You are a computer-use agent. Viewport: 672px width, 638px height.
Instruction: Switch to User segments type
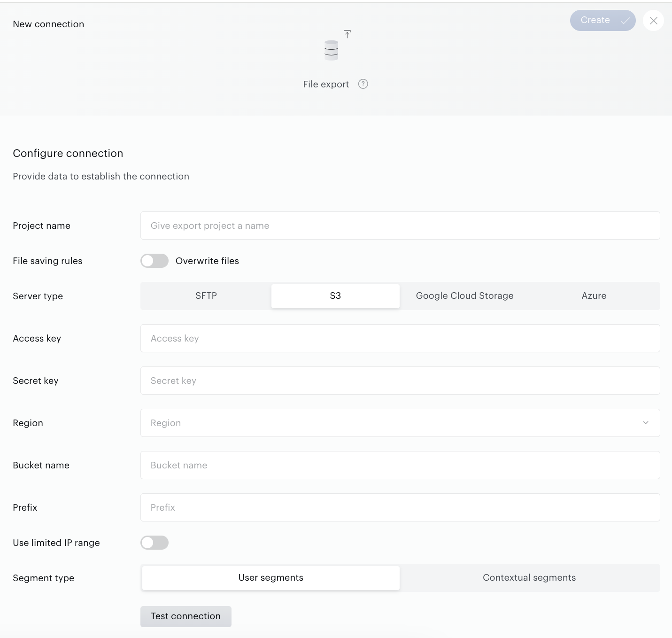click(271, 578)
